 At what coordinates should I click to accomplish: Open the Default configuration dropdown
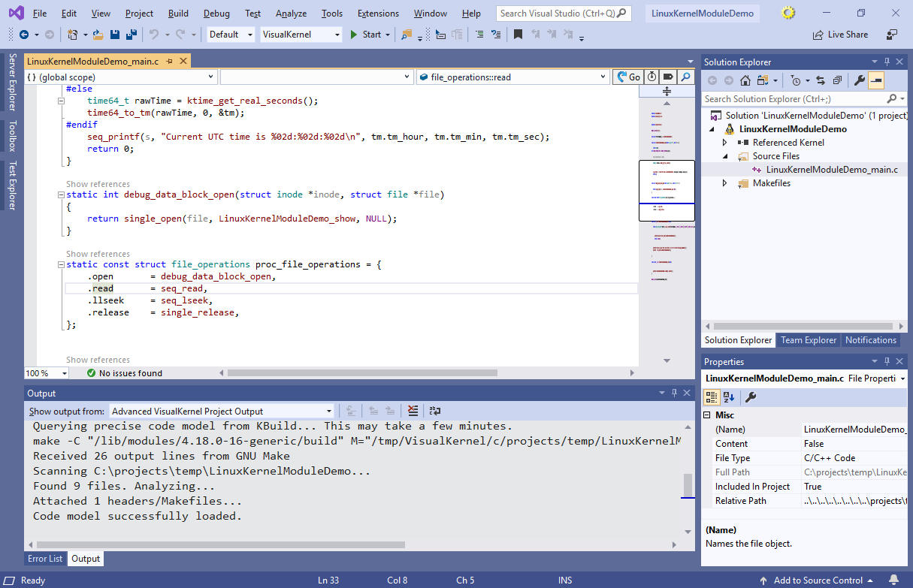point(229,35)
